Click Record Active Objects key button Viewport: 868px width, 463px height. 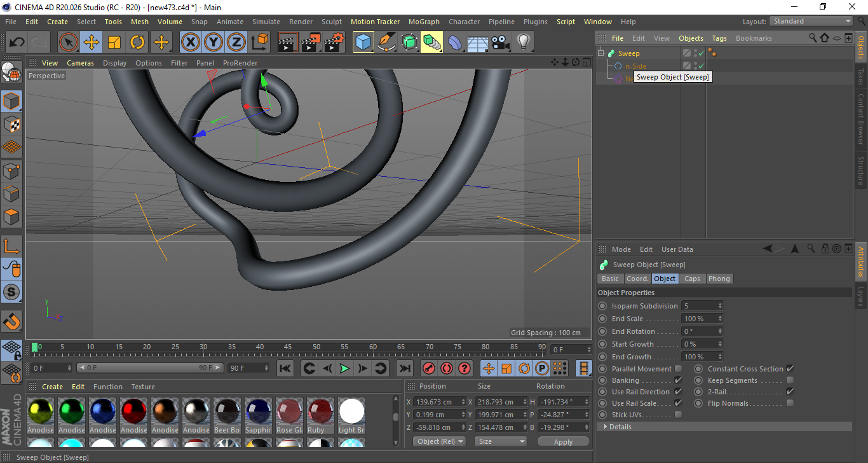click(x=428, y=368)
